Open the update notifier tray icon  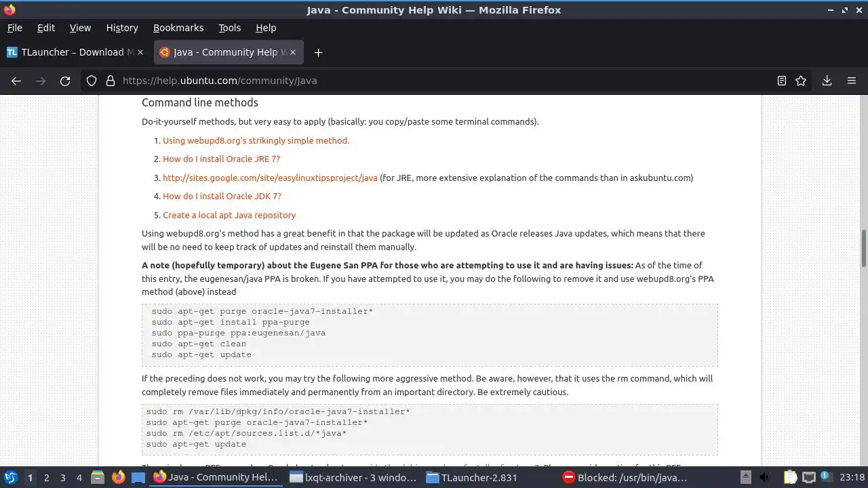tap(827, 477)
